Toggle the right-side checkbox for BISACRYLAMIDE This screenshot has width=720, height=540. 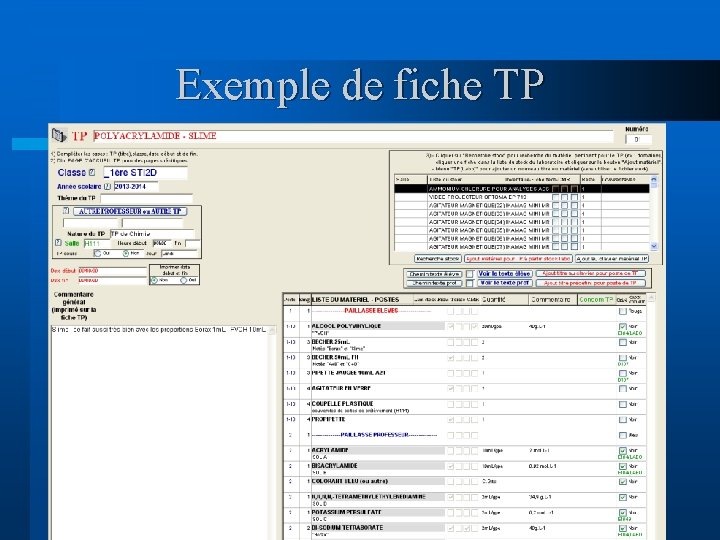(x=623, y=467)
